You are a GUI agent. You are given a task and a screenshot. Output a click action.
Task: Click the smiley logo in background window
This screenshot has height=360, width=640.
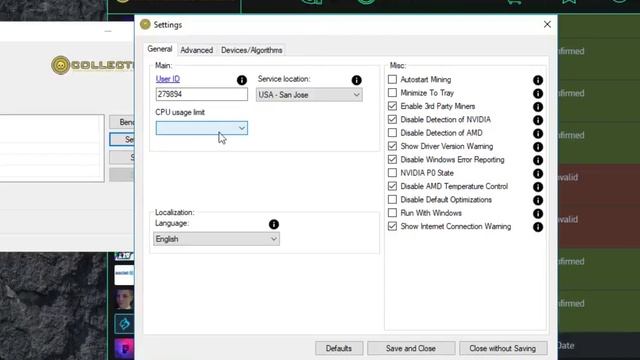click(60, 65)
